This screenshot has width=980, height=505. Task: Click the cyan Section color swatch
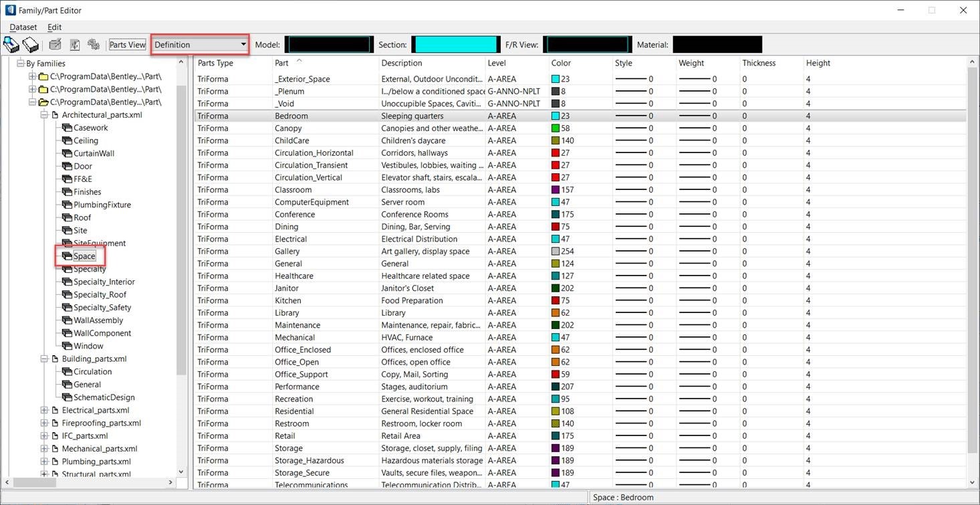[455, 45]
